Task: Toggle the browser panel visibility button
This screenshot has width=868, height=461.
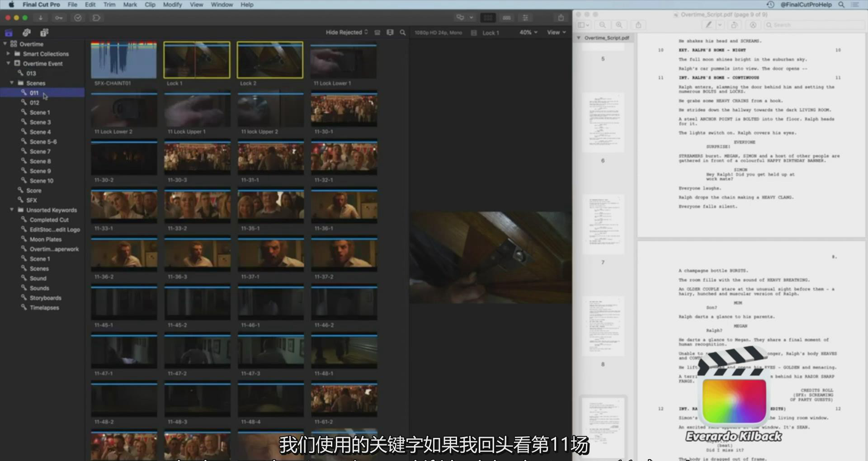Action: pos(488,18)
